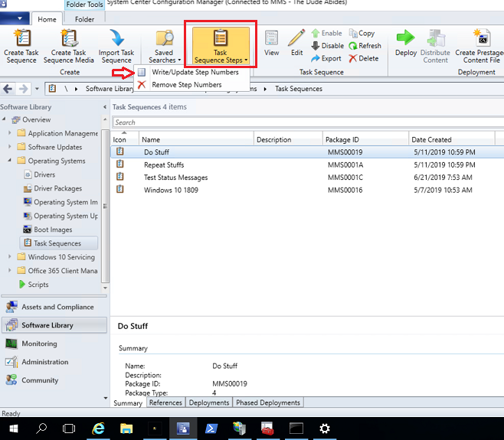Click Delete in the ribbon
This screenshot has width=504, height=440.
click(364, 58)
